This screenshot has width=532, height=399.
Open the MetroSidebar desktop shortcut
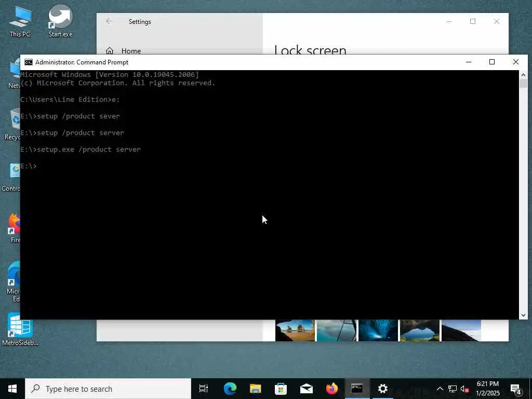click(20, 330)
